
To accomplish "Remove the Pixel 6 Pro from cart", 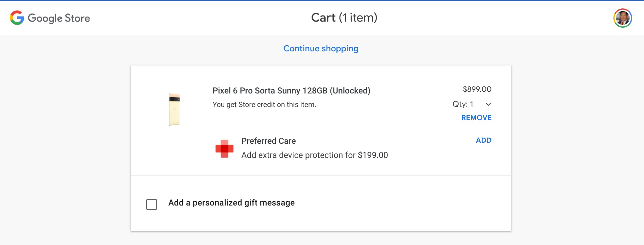I will 476,118.
